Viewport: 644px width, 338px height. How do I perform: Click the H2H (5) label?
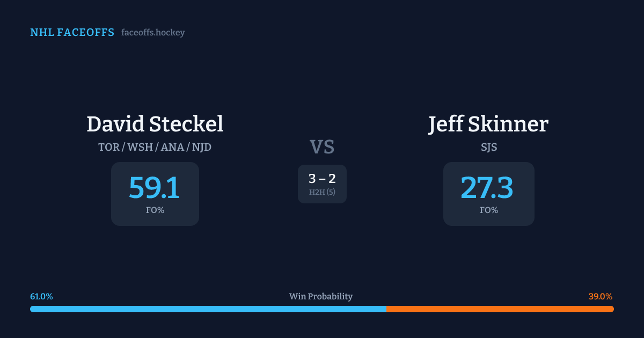[322, 192]
